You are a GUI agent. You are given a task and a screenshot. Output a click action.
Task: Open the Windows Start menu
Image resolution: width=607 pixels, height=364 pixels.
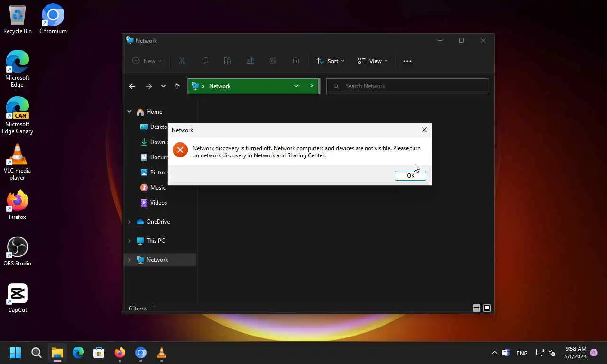point(16,353)
